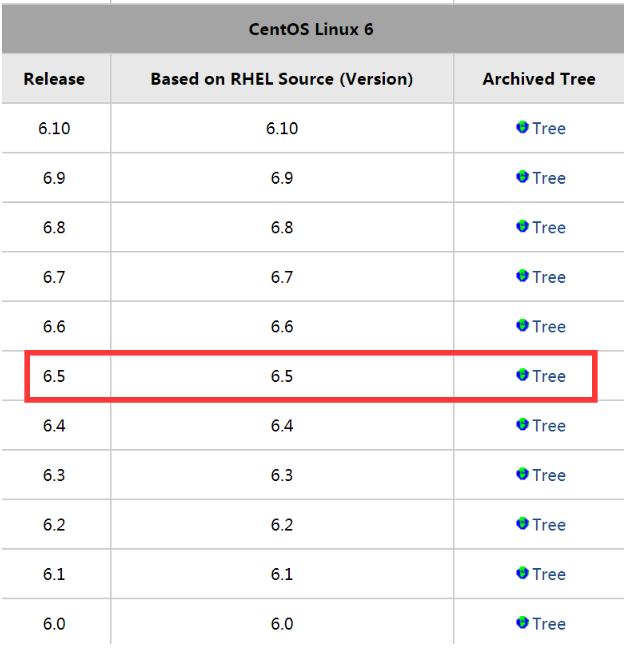Screen dimensions: 630x652
Task: Select the 6.10 cell in Release column
Action: tap(54, 128)
